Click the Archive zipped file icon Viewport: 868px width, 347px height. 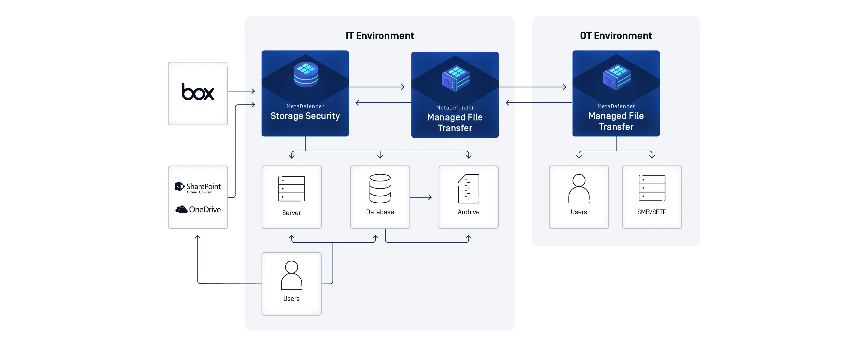click(x=468, y=189)
